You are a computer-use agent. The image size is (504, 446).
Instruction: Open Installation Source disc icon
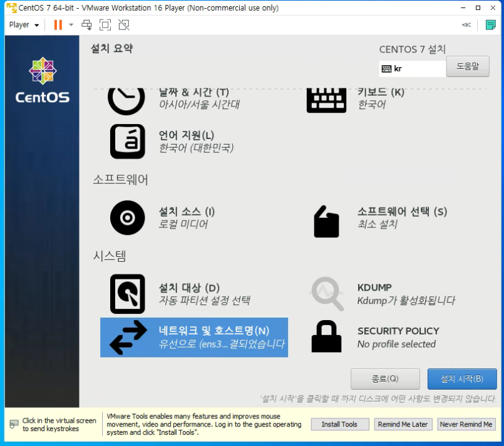click(128, 218)
